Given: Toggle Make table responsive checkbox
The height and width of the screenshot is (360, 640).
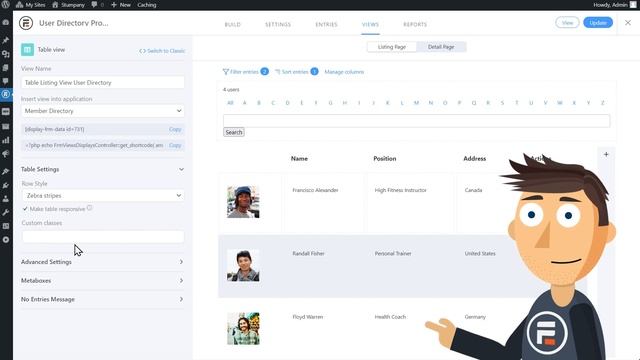Looking at the screenshot, I should tap(25, 209).
